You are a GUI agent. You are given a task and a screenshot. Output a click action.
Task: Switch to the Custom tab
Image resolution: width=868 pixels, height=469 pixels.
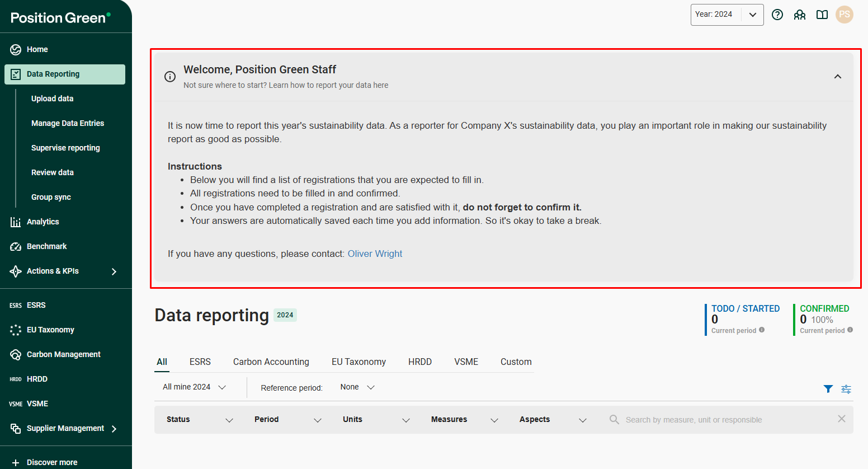coord(516,362)
